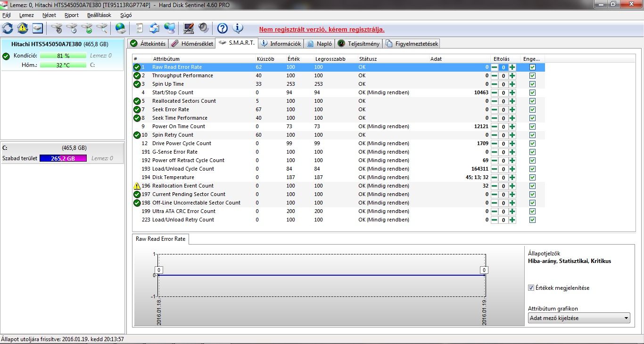Image resolution: width=644 pixels, height=344 pixels.
Task: Click the hard disk drive toolbar icon
Action: coord(38,28)
